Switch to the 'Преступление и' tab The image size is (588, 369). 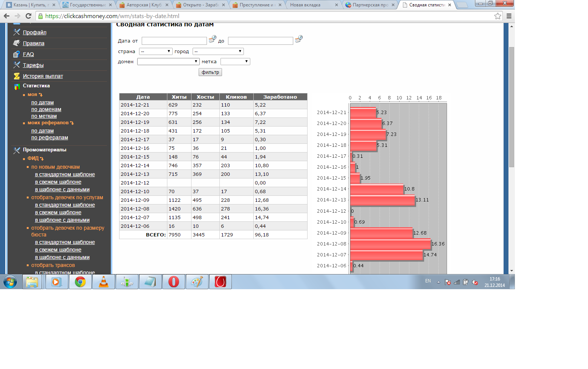click(x=257, y=5)
